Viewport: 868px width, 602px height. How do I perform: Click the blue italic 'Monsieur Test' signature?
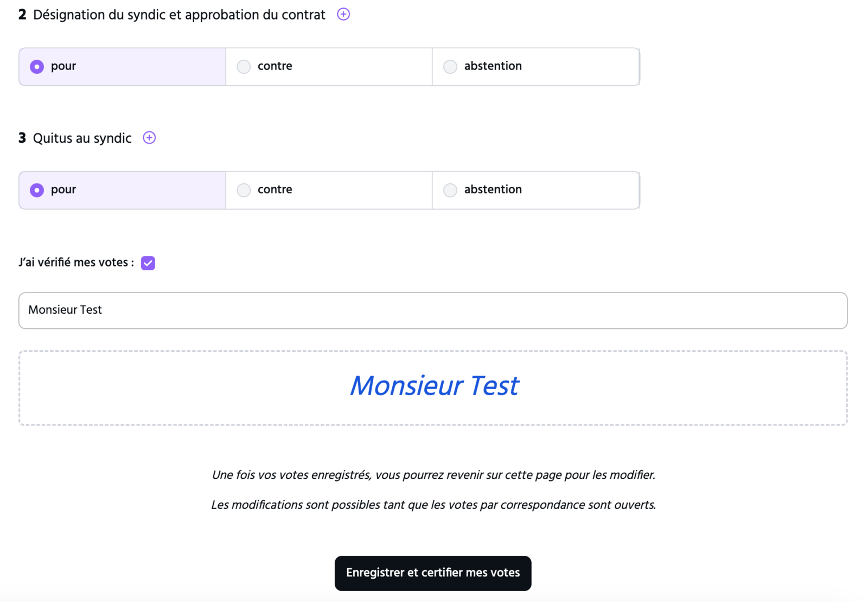434,386
